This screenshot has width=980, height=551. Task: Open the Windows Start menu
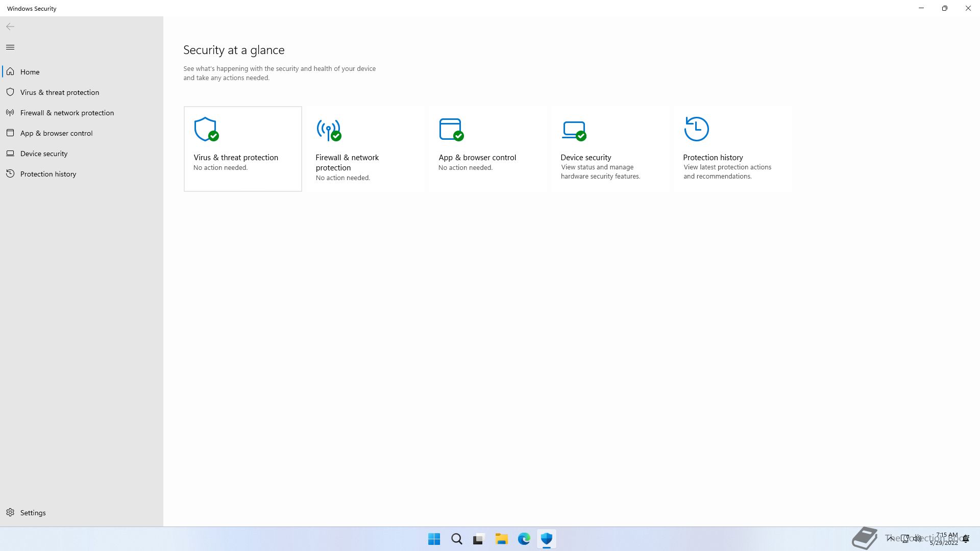point(434,539)
